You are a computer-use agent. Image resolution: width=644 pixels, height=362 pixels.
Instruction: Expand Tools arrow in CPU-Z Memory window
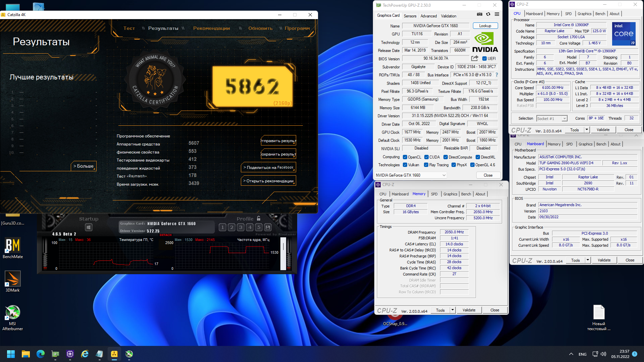(452, 310)
